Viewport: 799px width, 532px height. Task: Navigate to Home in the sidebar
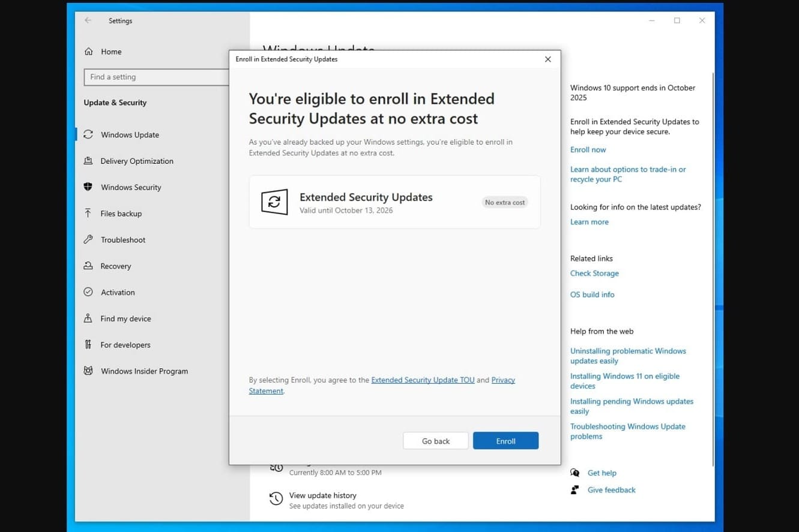[111, 52]
